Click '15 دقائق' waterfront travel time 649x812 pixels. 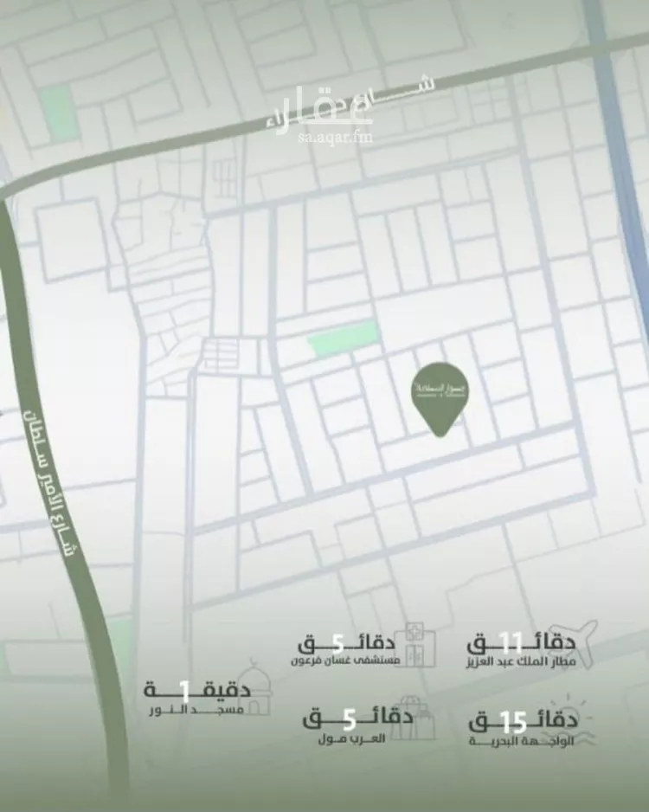(522, 721)
